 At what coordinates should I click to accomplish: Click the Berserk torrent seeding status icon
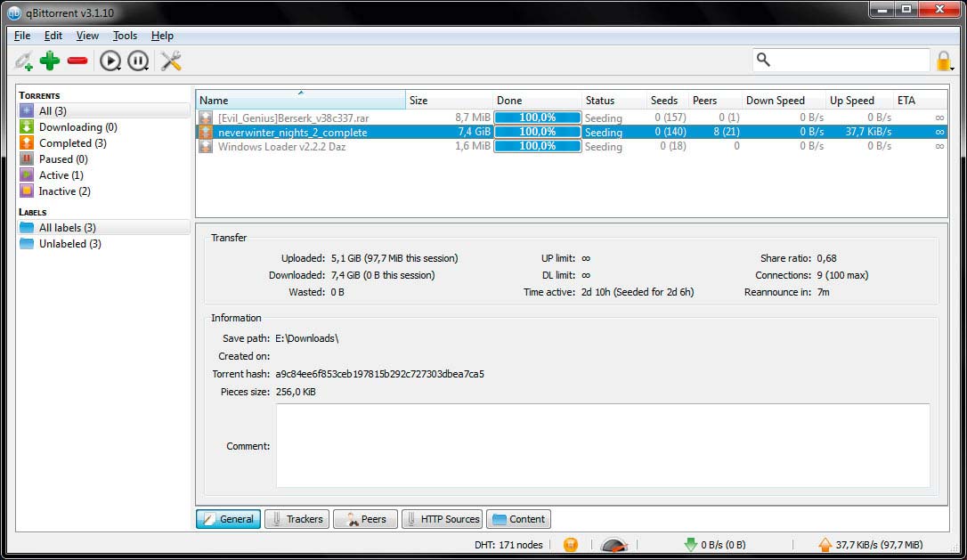[x=206, y=118]
